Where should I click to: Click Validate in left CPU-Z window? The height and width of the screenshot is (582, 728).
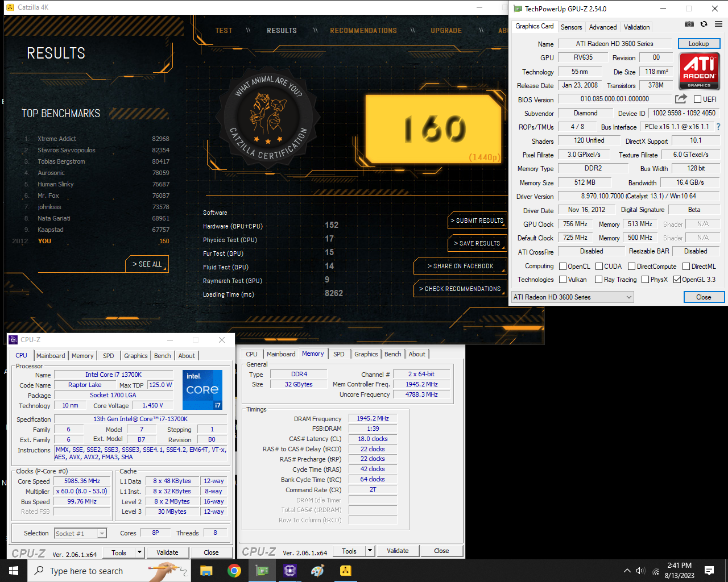click(x=167, y=552)
